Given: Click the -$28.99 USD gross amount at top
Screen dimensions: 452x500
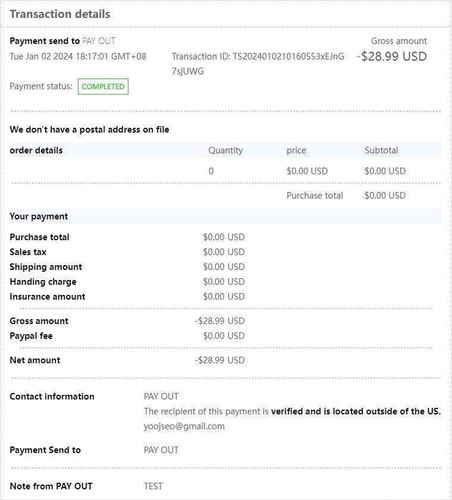Looking at the screenshot, I should 392,56.
